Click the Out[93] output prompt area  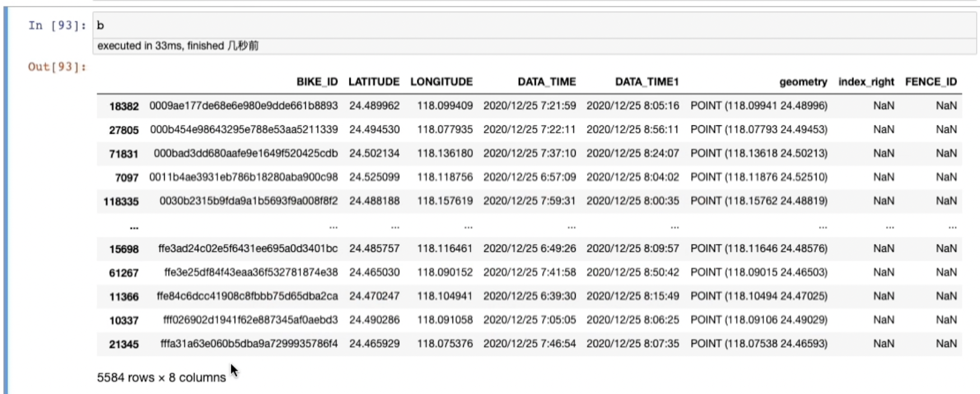coord(57,67)
